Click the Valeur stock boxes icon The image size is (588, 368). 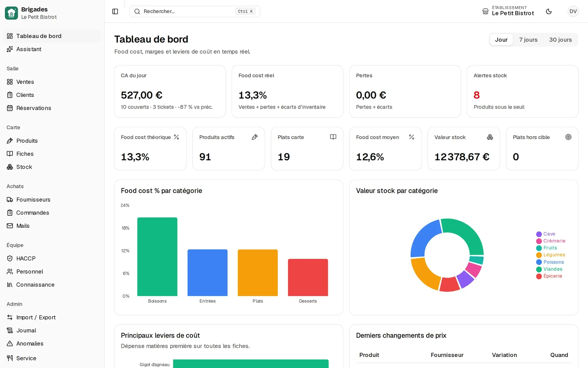490,137
